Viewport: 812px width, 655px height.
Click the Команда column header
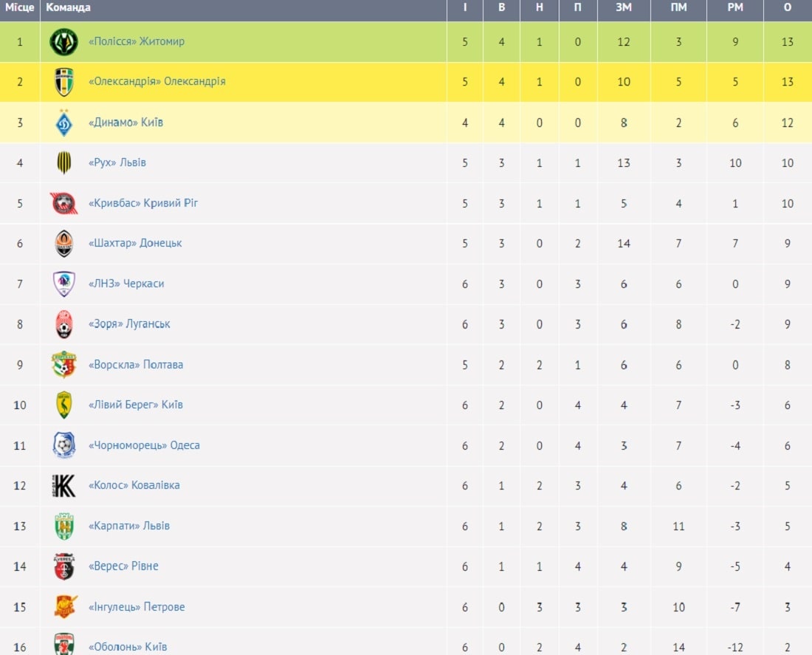tap(69, 8)
